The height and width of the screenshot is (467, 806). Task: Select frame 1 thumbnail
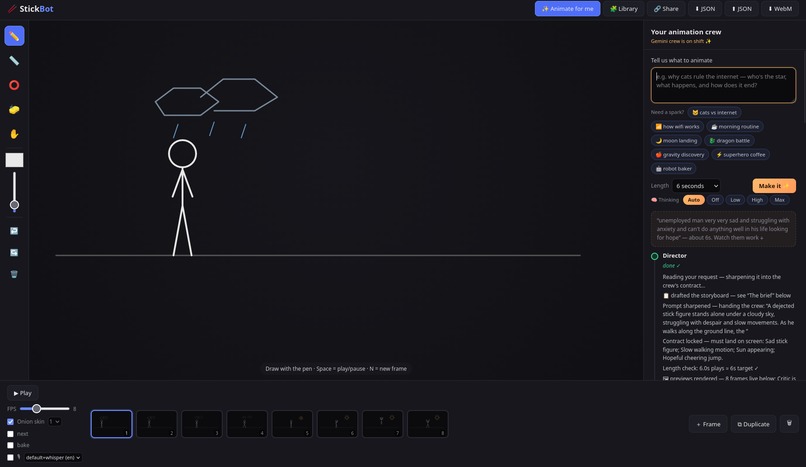(112, 424)
